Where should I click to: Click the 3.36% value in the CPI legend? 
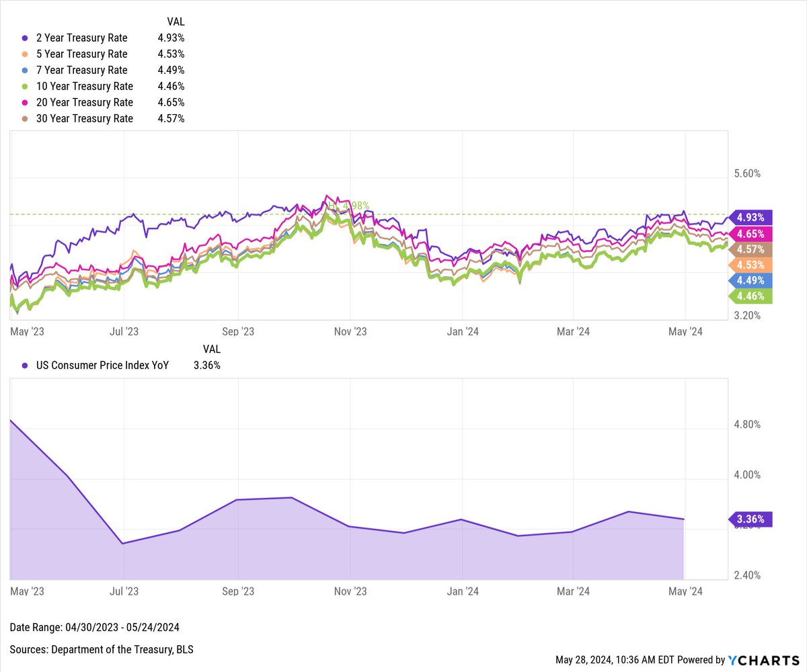point(206,366)
